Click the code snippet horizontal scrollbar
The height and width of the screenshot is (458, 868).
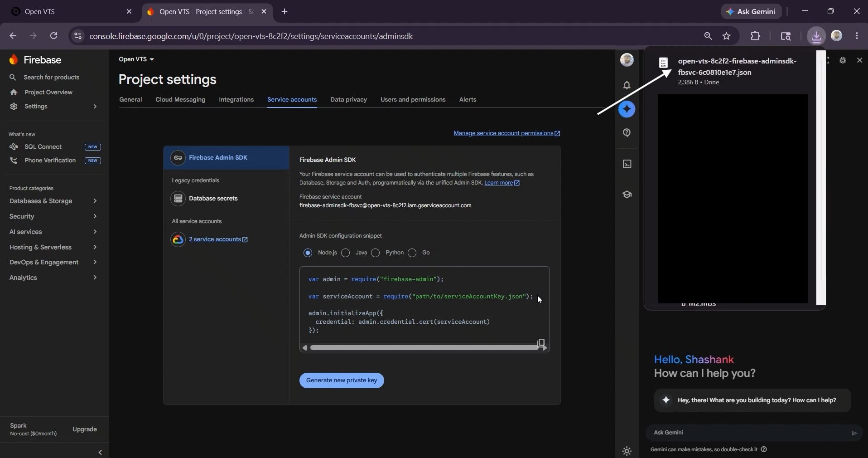[x=424, y=348]
